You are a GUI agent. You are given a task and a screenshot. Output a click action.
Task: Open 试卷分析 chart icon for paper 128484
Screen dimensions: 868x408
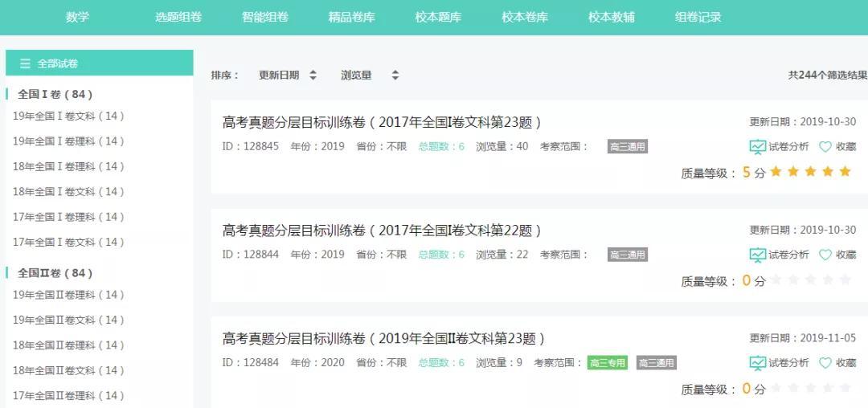(x=757, y=363)
